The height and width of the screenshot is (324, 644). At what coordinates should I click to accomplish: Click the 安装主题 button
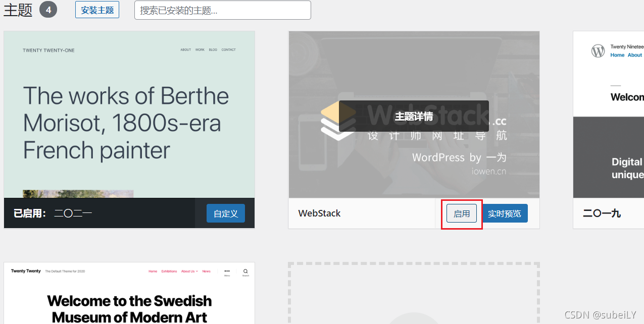click(x=97, y=10)
